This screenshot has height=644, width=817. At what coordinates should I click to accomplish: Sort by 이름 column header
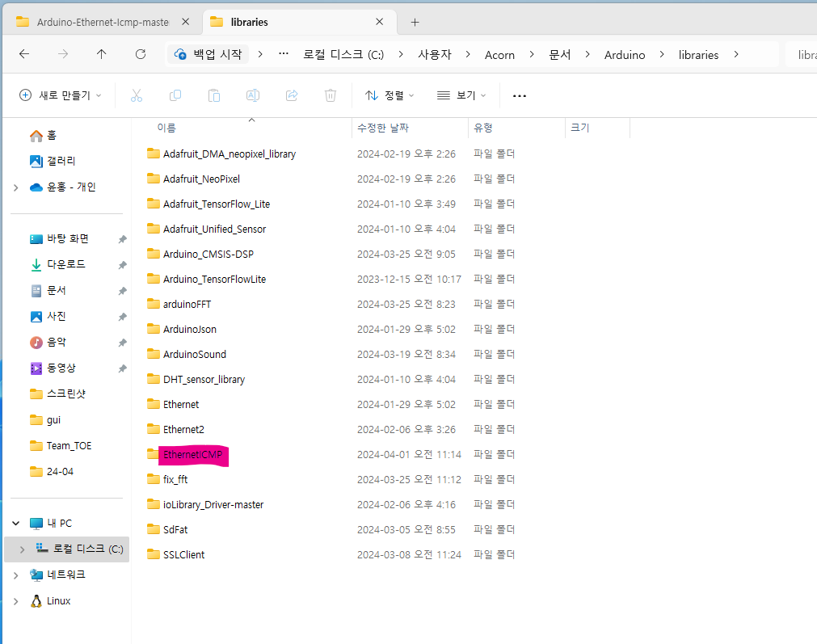coord(166,128)
